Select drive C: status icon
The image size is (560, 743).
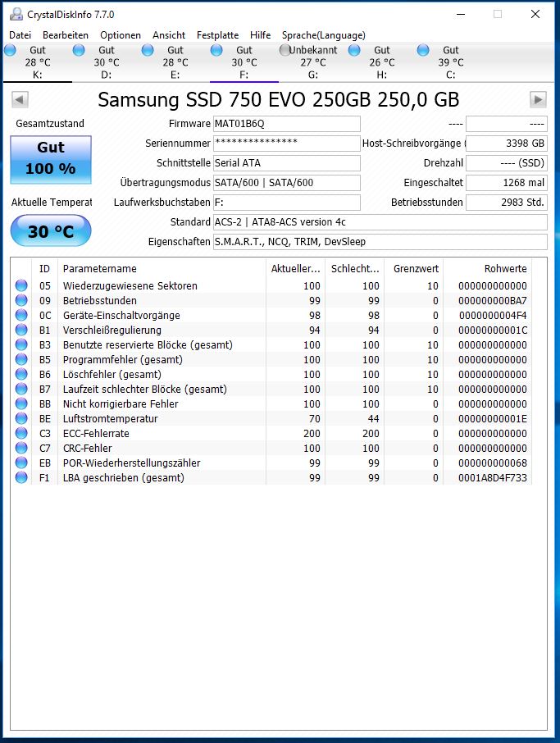(423, 50)
